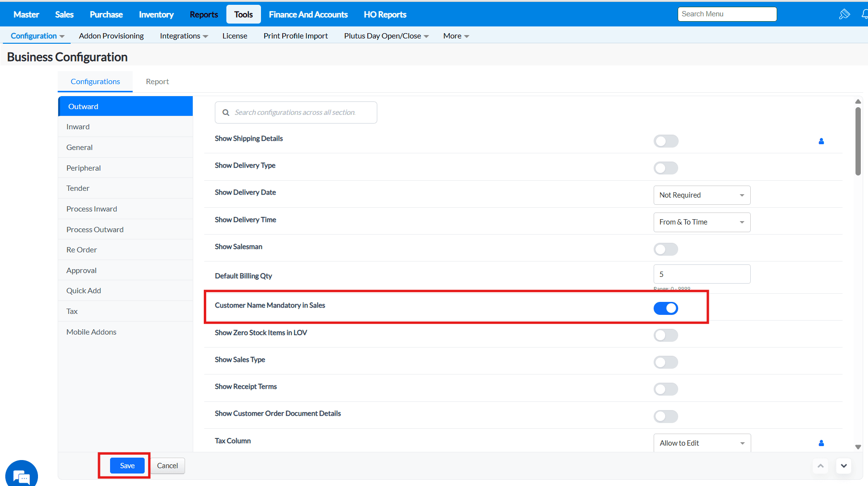Viewport: 868px width, 486px height.
Task: Click user icon beside Show Shipping Details
Action: 821,141
